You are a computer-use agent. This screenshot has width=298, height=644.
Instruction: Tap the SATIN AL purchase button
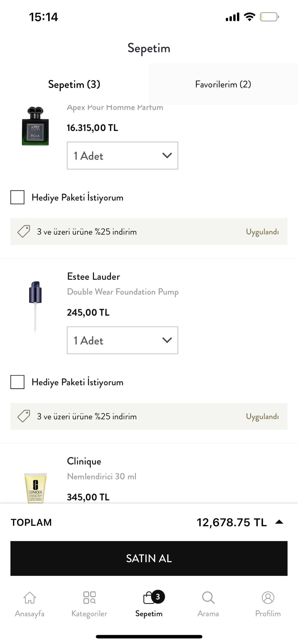[x=149, y=558]
